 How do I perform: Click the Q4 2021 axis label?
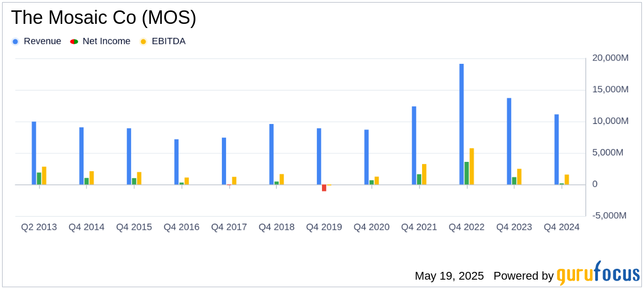point(419,227)
